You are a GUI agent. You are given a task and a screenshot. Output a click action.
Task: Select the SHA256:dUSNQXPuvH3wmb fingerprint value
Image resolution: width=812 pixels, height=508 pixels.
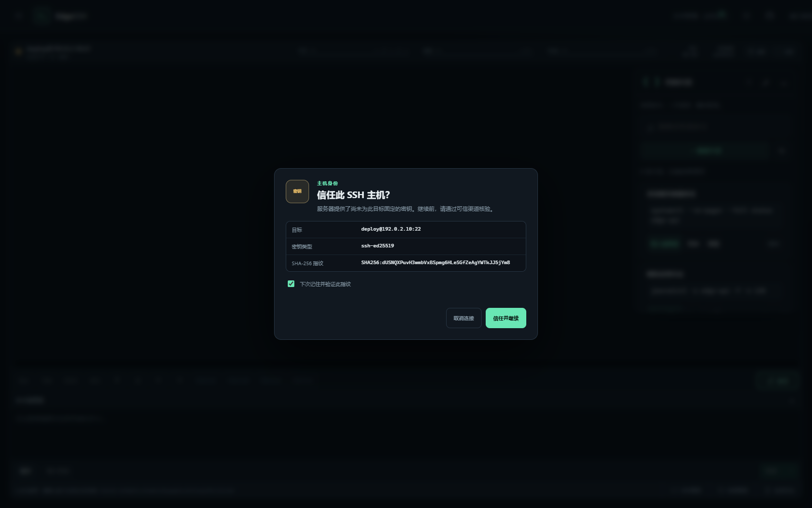(x=435, y=263)
